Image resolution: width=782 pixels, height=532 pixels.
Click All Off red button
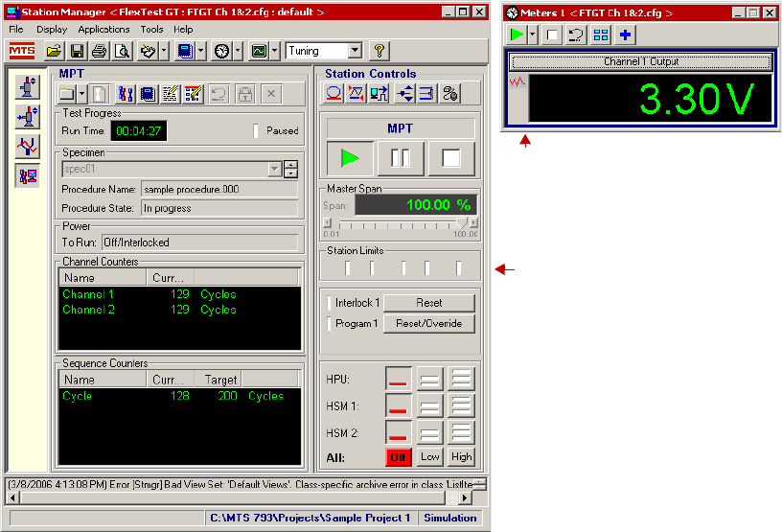pyautogui.click(x=398, y=457)
